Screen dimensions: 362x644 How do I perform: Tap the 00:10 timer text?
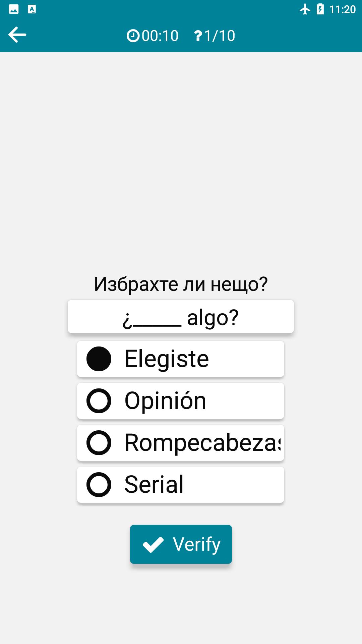160,36
